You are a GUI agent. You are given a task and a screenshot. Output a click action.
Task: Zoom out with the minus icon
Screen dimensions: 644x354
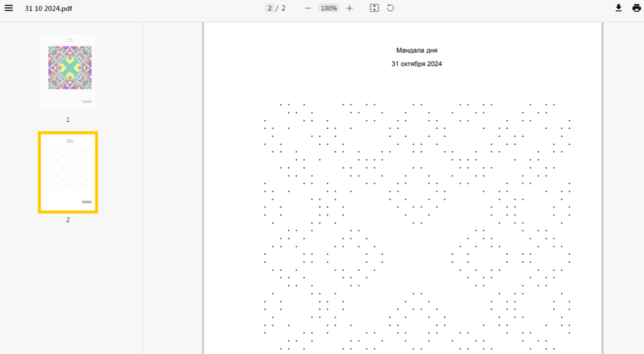(308, 8)
